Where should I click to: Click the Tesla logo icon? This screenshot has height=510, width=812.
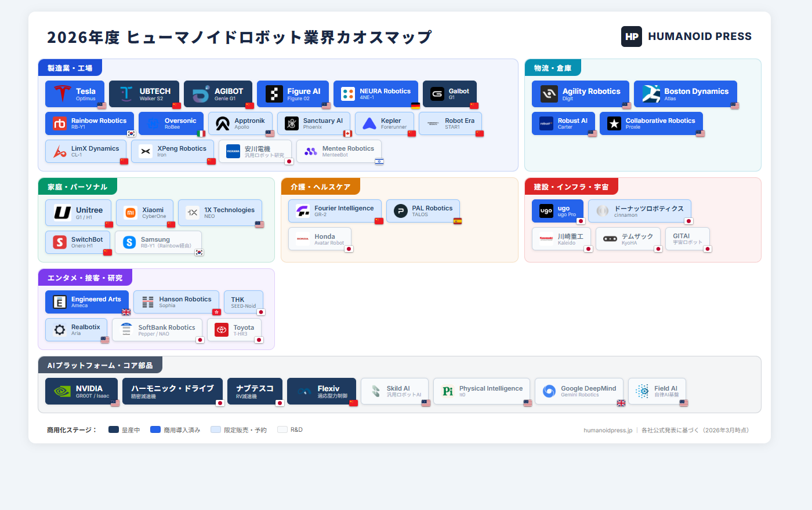click(61, 94)
